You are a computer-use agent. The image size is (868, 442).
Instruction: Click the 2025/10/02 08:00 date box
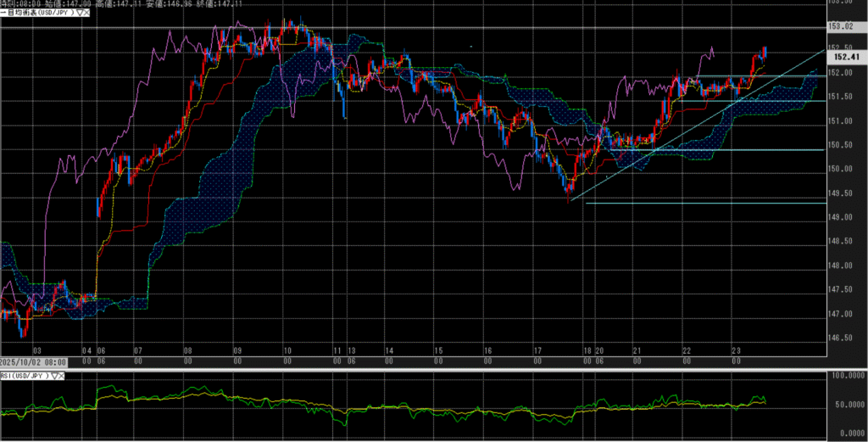pyautogui.click(x=34, y=362)
